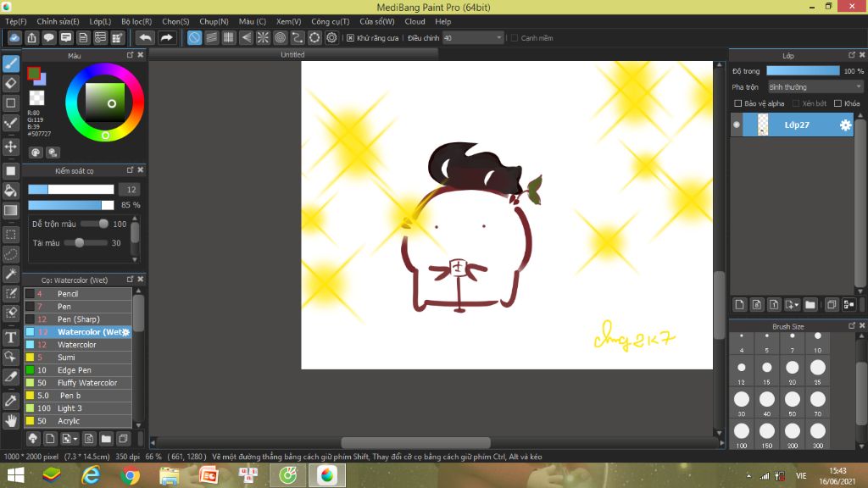Select the Brush tool in left toolbar
The width and height of the screenshot is (868, 488).
coord(10,64)
